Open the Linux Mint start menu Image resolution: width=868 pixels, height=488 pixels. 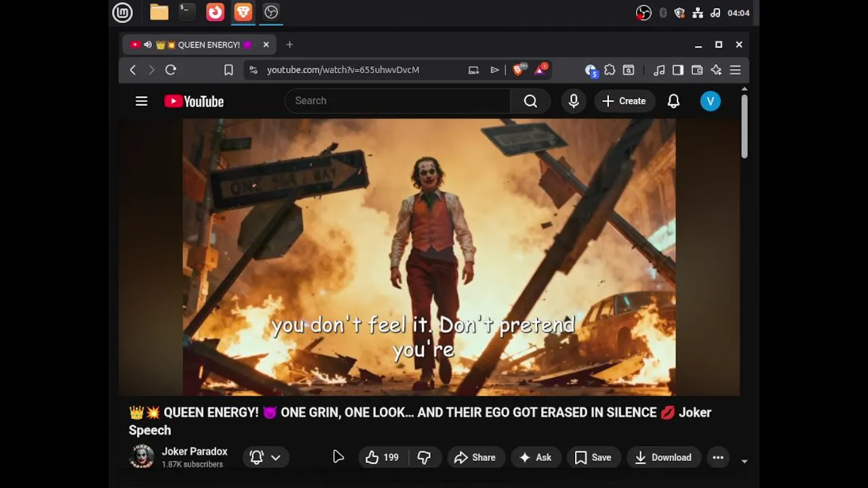point(122,12)
